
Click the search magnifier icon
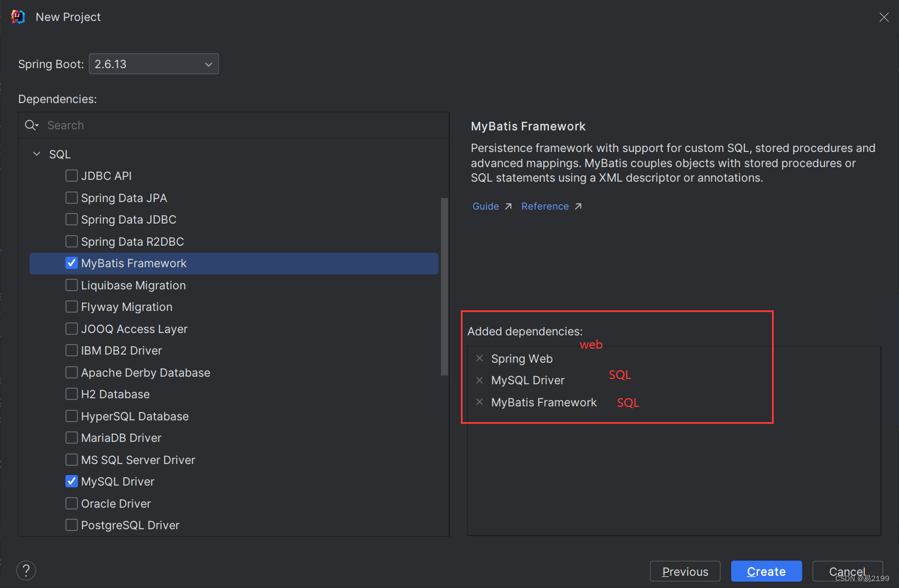click(31, 125)
